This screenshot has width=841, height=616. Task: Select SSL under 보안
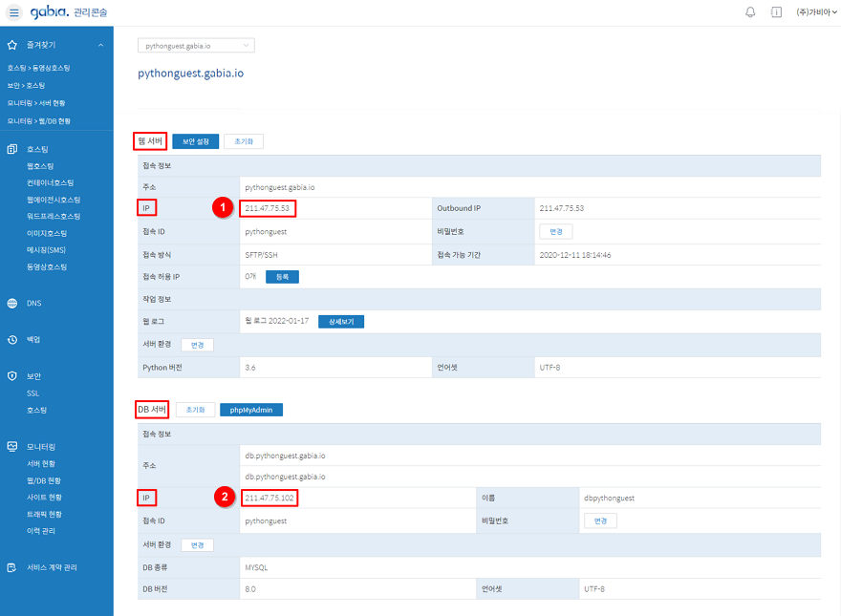tap(32, 393)
